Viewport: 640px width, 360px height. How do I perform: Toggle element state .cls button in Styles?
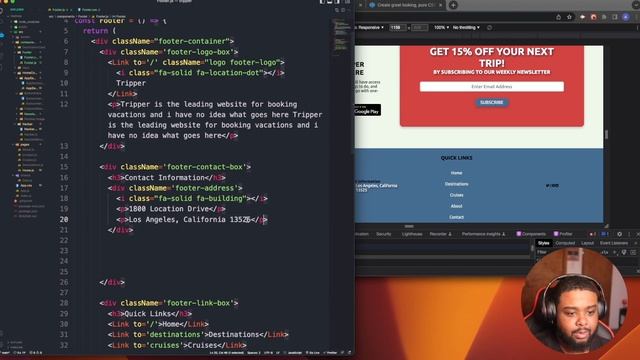(605, 252)
